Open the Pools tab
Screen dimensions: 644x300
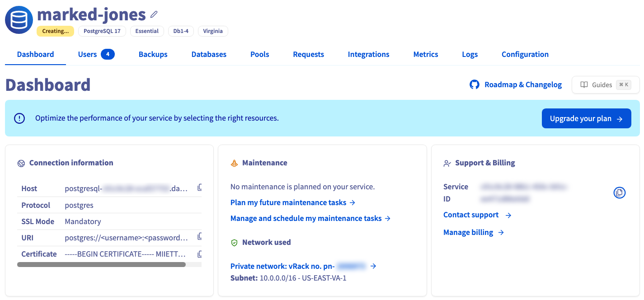[x=260, y=54]
